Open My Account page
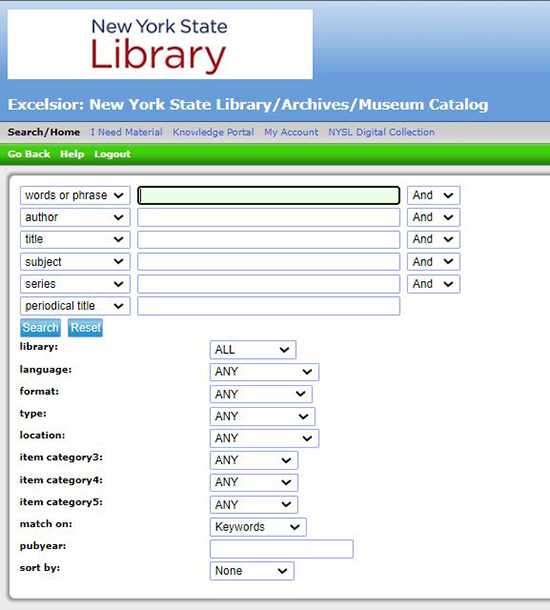550x610 pixels. tap(291, 132)
